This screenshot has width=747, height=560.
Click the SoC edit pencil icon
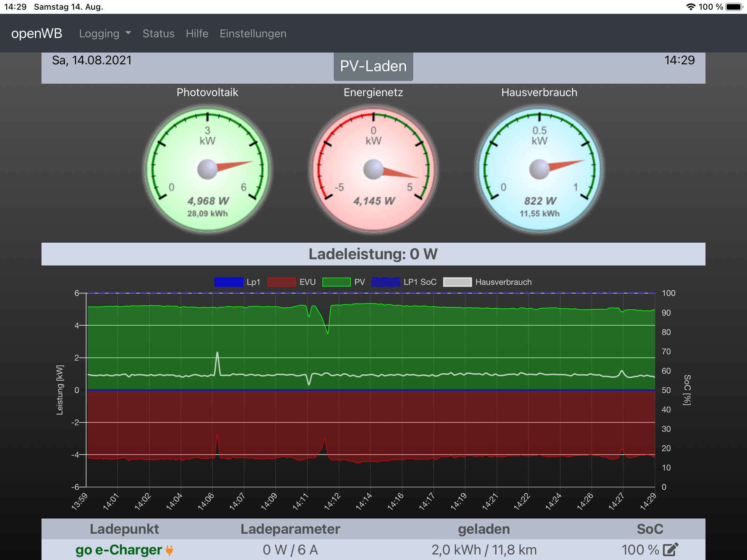point(671,549)
